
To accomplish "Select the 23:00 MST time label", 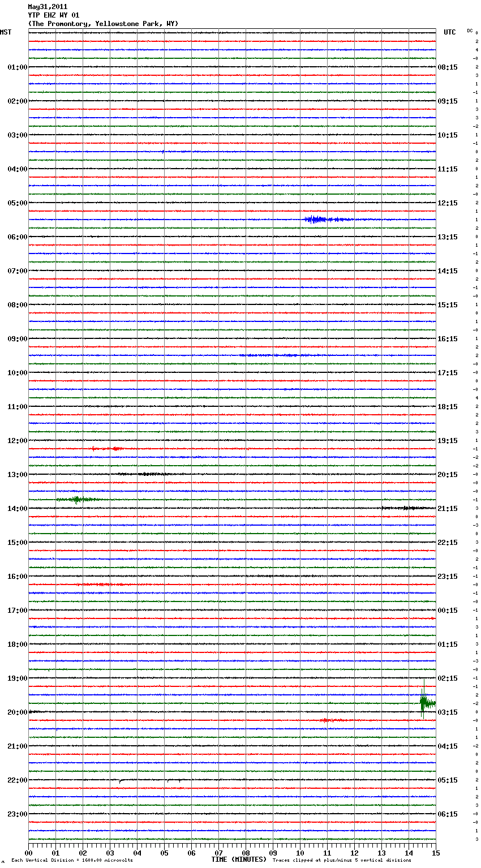I will pyautogui.click(x=18, y=814).
